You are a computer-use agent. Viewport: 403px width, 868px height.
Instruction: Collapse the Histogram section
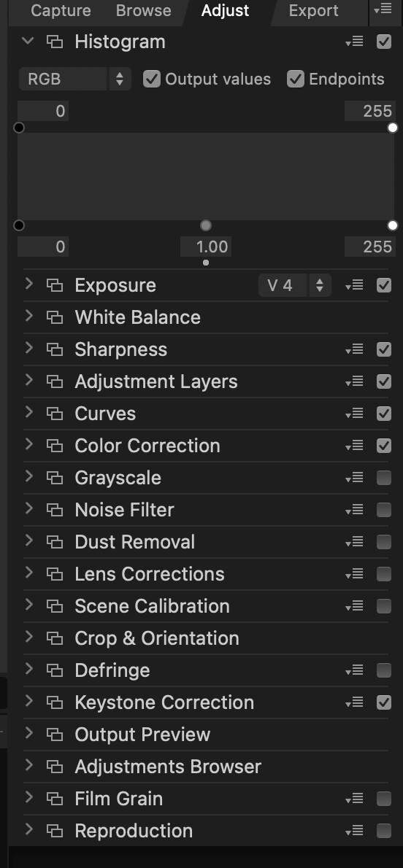(28, 42)
